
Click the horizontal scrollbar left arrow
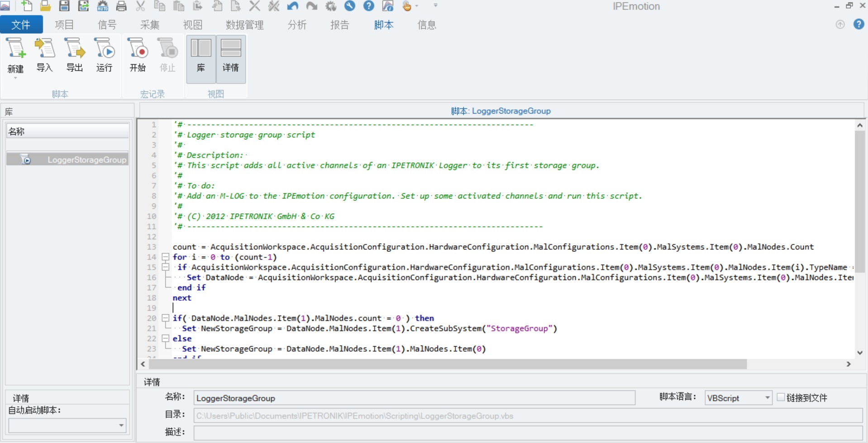pos(143,364)
